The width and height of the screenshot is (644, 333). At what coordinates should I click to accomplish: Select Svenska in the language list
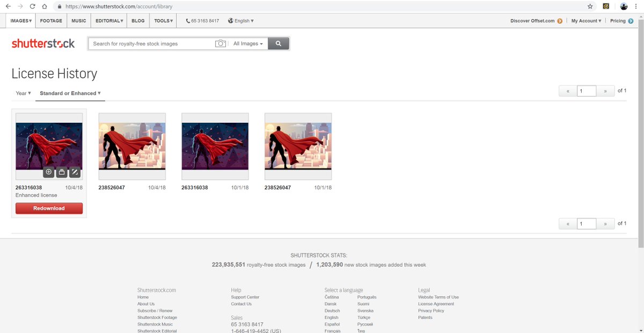[365, 311]
